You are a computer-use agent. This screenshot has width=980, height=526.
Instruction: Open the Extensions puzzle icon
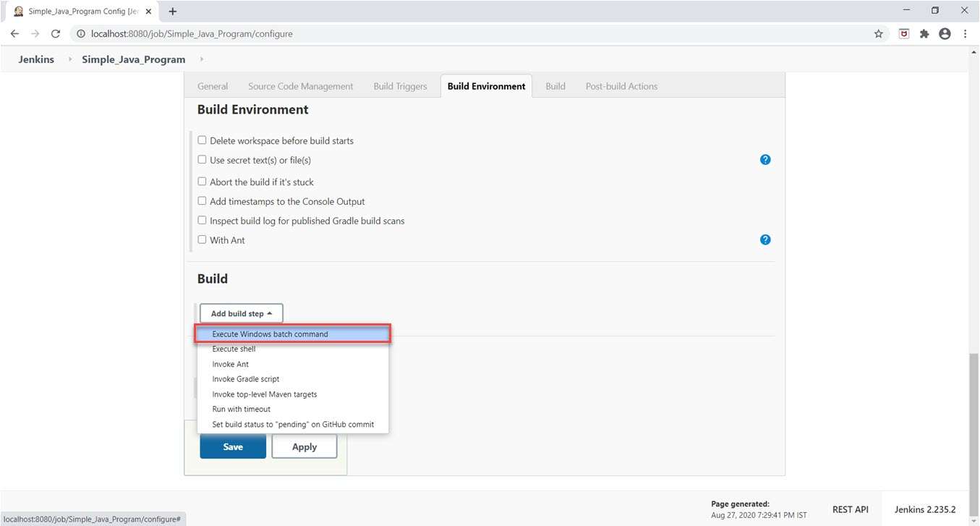pos(924,33)
